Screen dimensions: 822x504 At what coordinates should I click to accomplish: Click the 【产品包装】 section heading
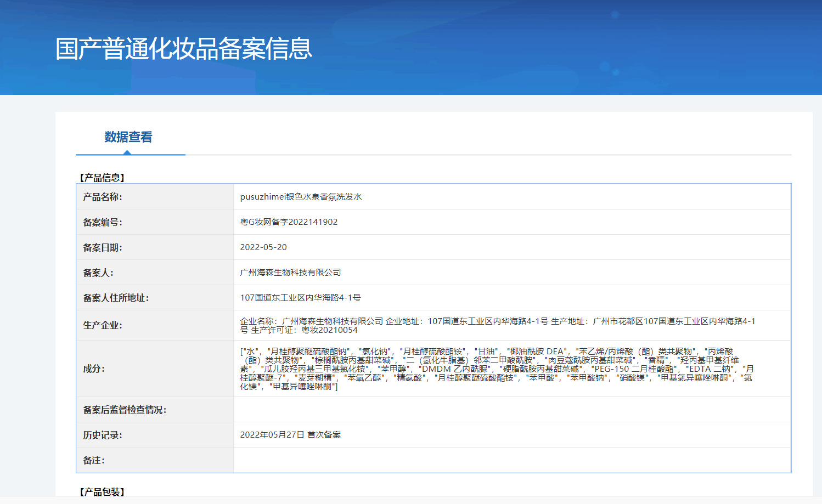pyautogui.click(x=102, y=492)
